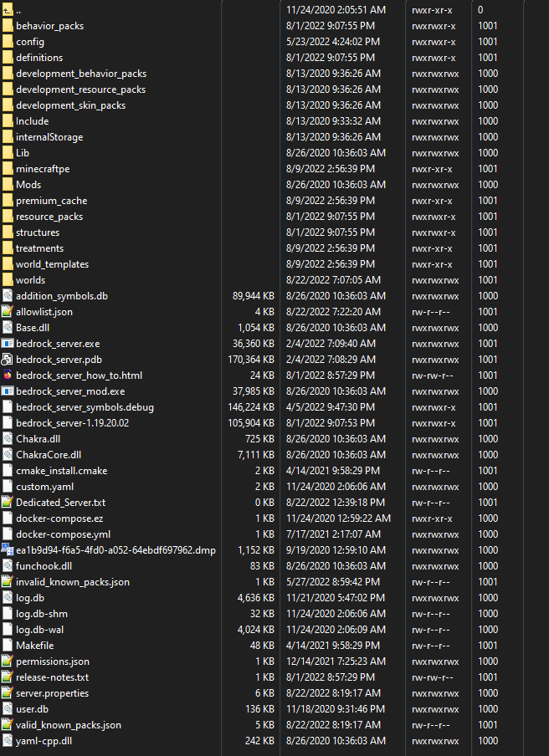This screenshot has height=756, width=549.
Task: Click the date 7/17/2021 2:17:07 AM
Action: coord(333,534)
